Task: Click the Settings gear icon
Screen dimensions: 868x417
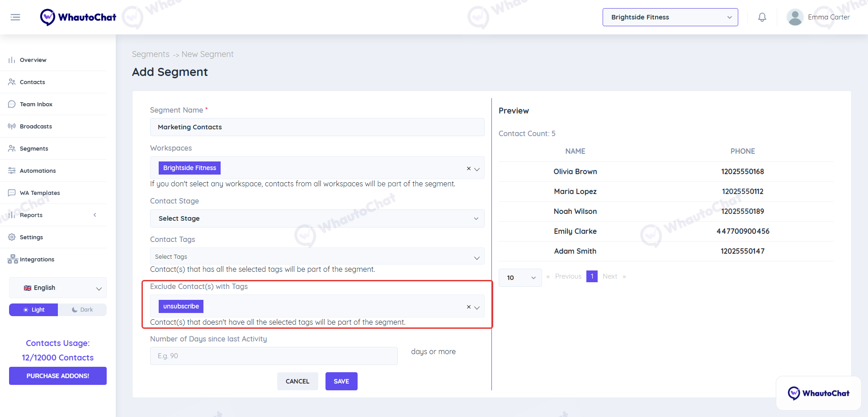Action: click(12, 237)
